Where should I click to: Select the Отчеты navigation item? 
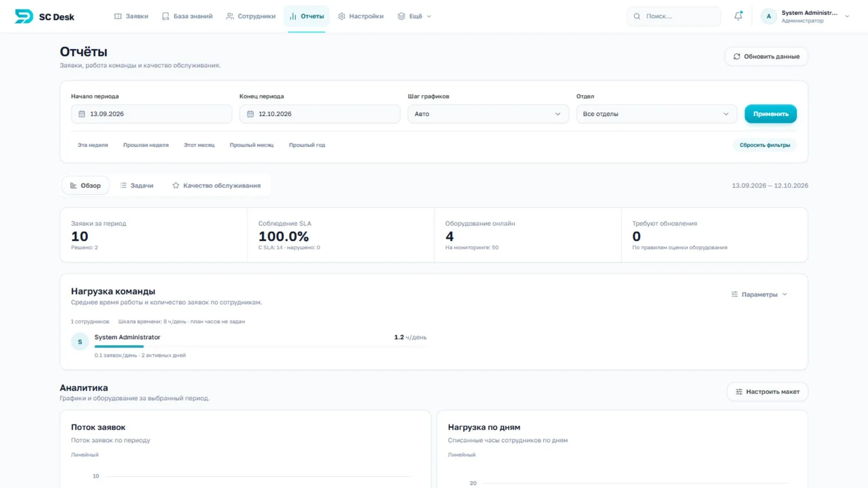[307, 16]
